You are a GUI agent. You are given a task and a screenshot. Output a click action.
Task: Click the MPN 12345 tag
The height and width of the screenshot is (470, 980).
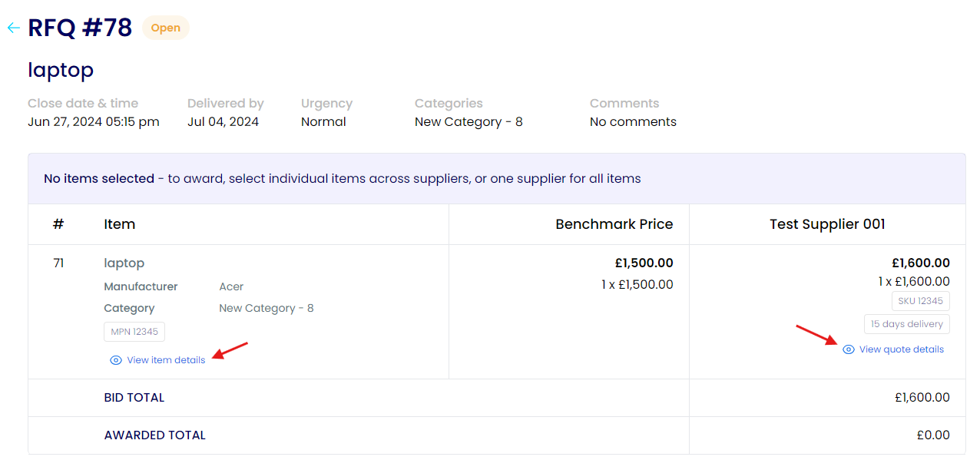coord(134,332)
